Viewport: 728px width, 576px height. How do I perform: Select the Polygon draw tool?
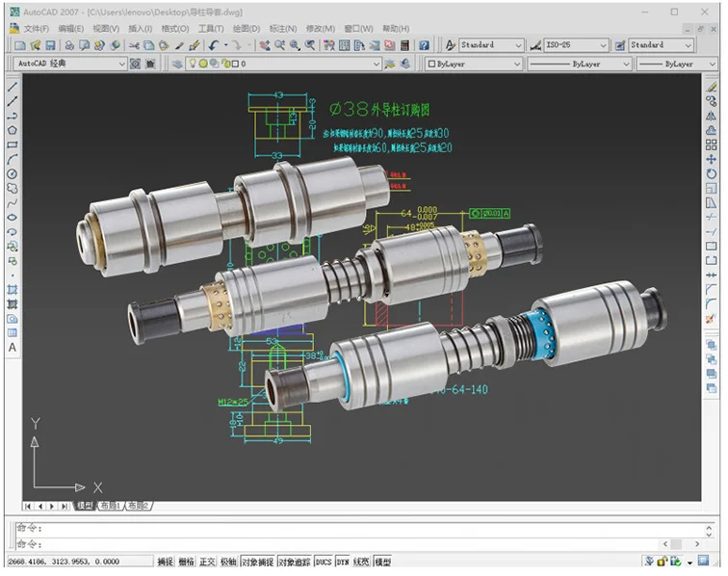[13, 130]
